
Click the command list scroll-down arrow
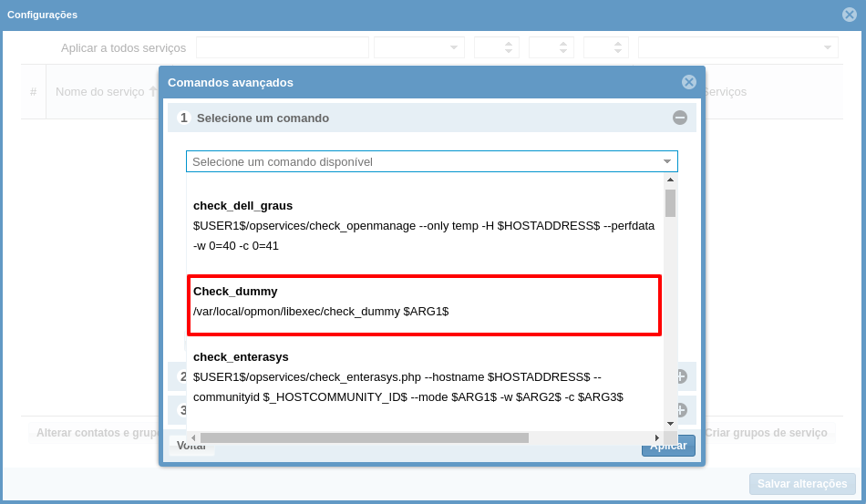(670, 424)
